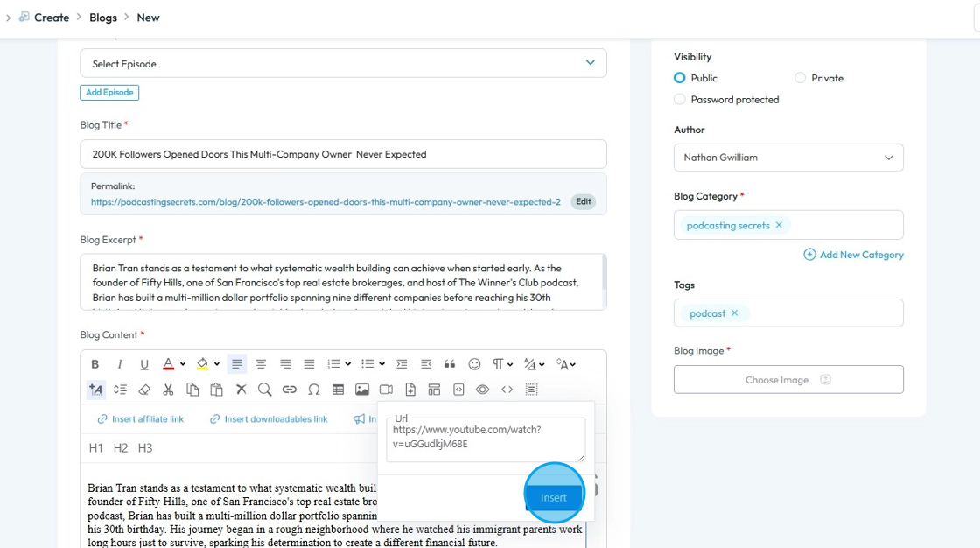This screenshot has width=980, height=548.
Task: Paste from clipboard icon
Action: pos(216,390)
